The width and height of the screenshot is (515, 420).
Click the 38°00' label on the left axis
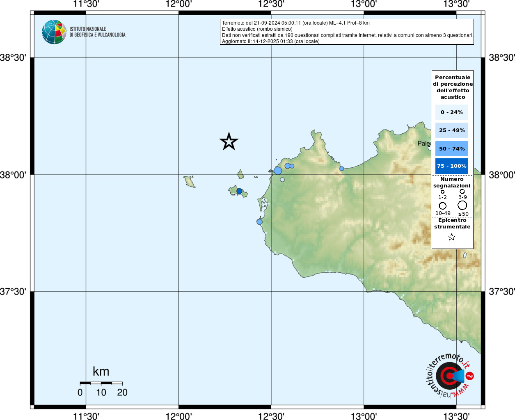point(13,175)
